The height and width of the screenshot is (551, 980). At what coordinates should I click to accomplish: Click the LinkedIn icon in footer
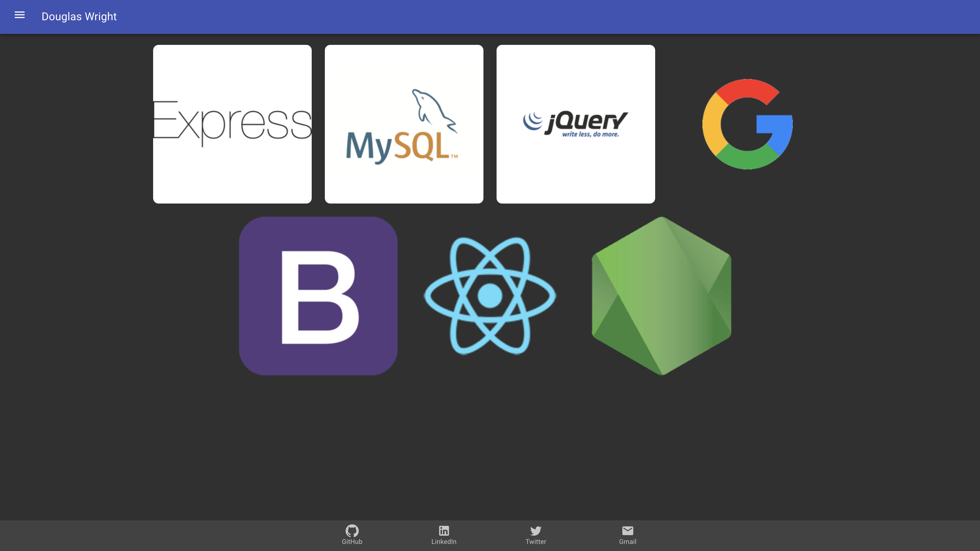[444, 530]
